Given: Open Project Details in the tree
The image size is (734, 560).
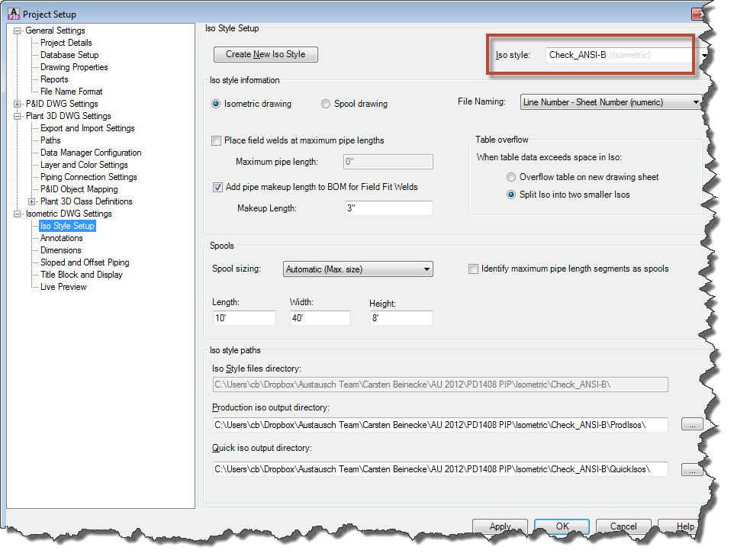Looking at the screenshot, I should coord(66,43).
